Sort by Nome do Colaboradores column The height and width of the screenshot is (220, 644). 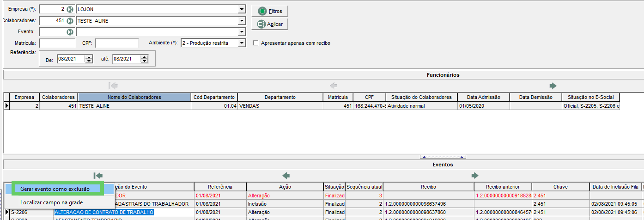click(134, 97)
